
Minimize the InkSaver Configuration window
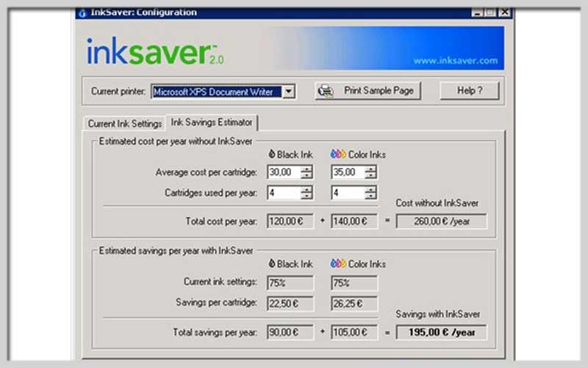(x=477, y=13)
